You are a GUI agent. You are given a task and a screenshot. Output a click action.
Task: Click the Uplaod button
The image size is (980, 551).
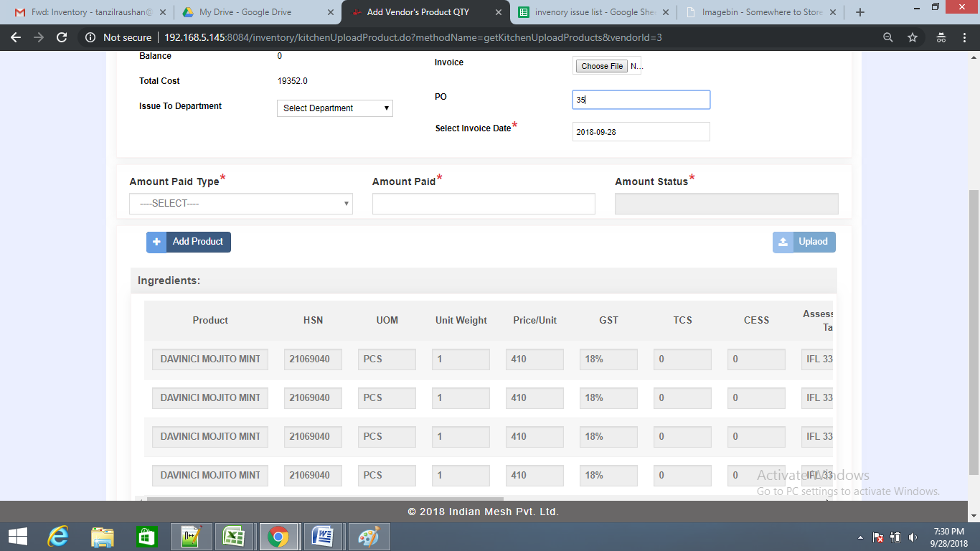coord(804,242)
